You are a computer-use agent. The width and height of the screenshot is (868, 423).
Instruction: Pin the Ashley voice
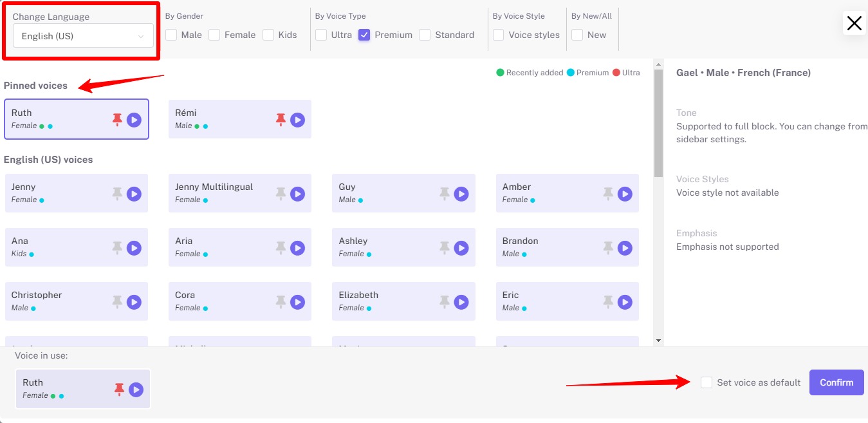coord(445,248)
